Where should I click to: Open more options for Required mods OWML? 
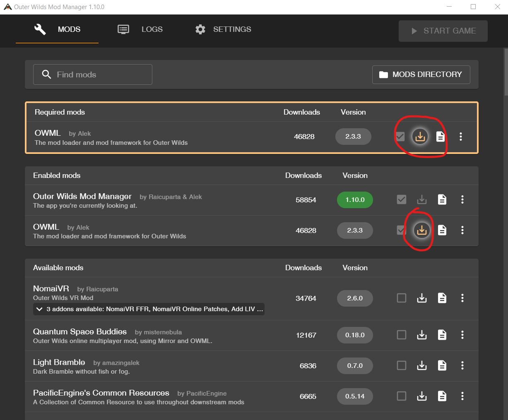pyautogui.click(x=460, y=137)
